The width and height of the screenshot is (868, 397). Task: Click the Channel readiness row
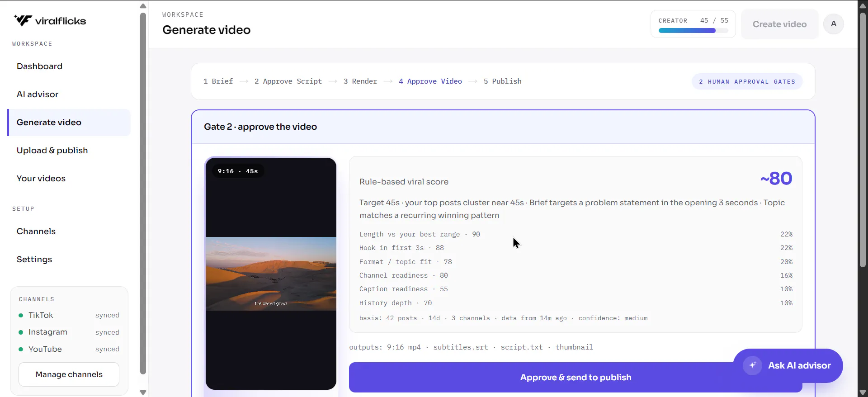click(576, 275)
